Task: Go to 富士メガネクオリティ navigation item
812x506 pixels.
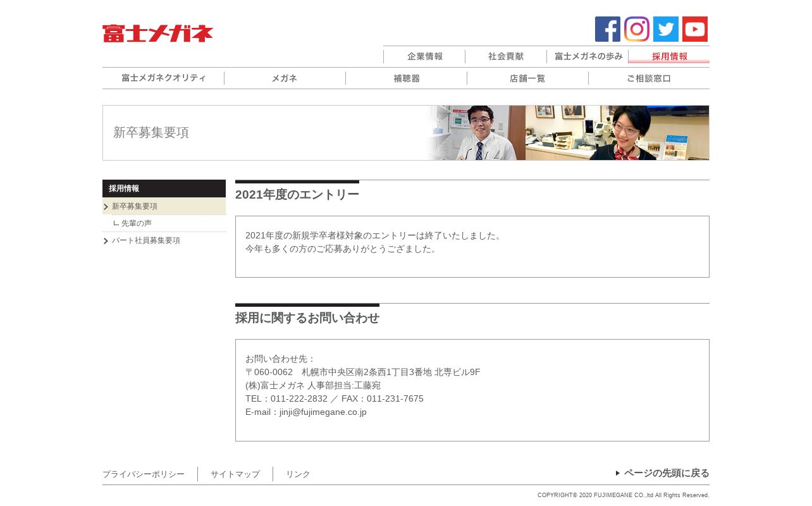Action: 163,78
